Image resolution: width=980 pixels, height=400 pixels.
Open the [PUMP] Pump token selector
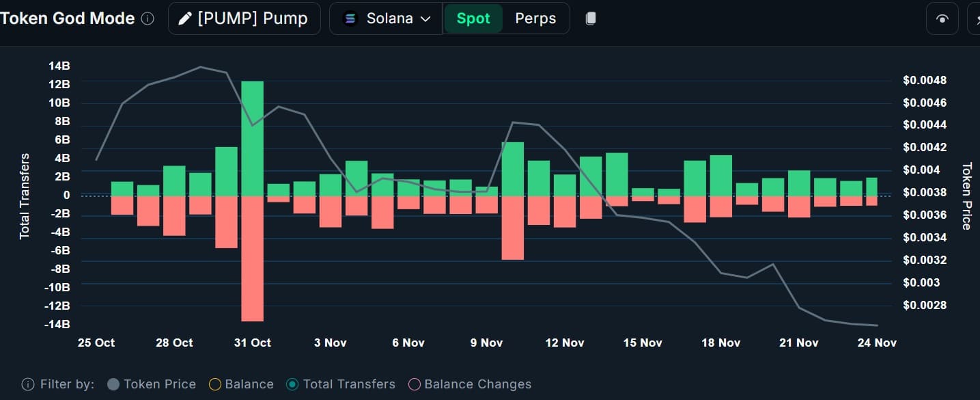(x=244, y=18)
